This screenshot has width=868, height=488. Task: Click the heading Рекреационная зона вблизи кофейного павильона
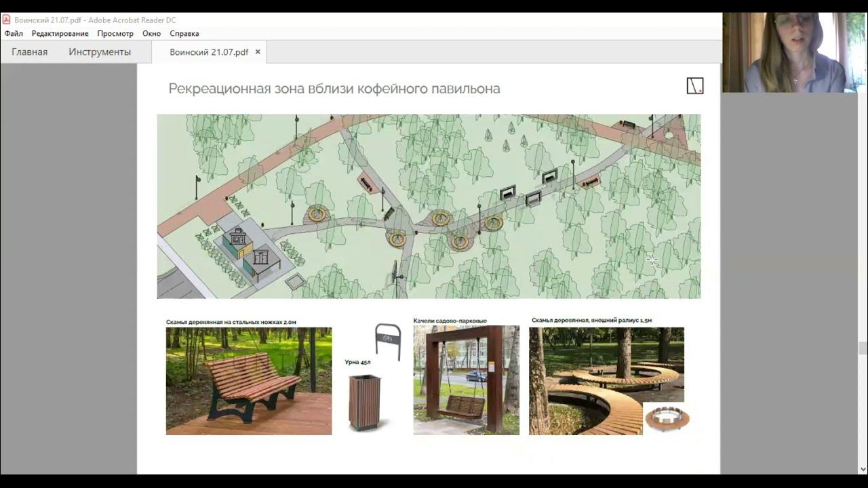pyautogui.click(x=334, y=88)
